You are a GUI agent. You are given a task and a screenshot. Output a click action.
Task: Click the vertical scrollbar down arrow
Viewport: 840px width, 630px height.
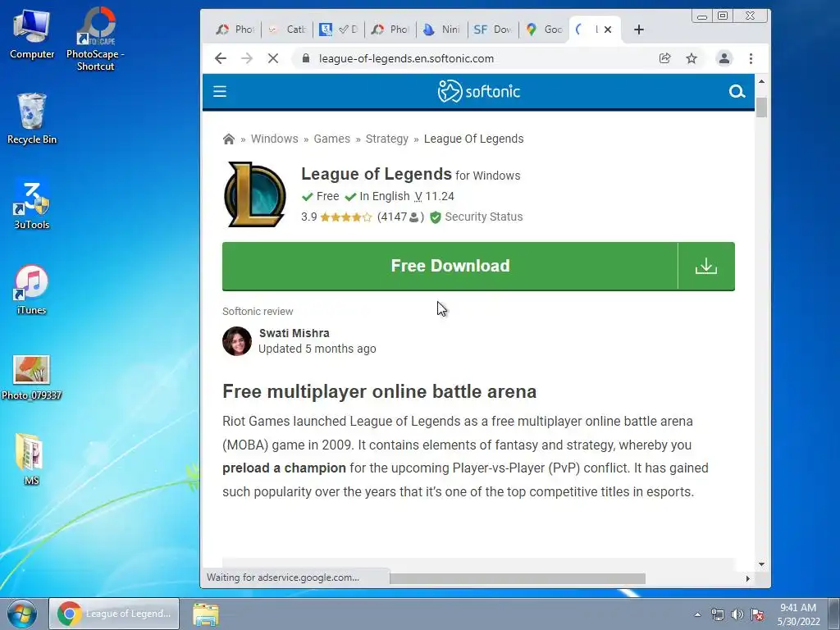761,564
